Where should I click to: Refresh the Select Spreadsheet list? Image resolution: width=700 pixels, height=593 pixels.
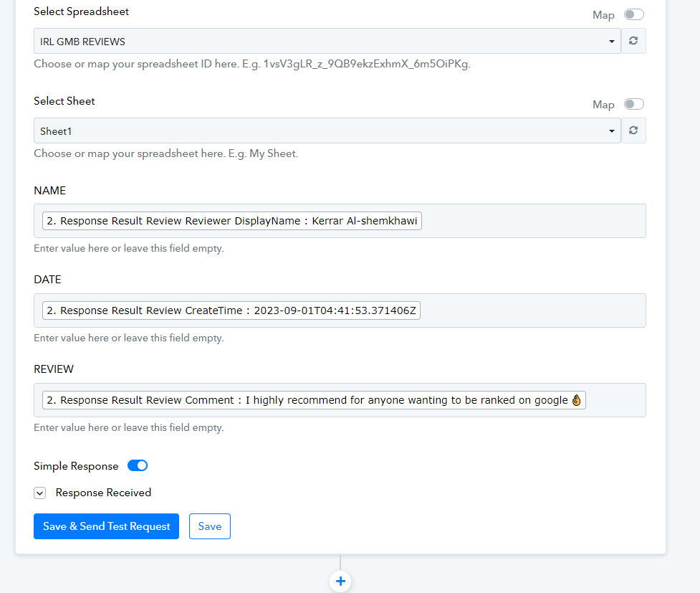[x=633, y=41]
